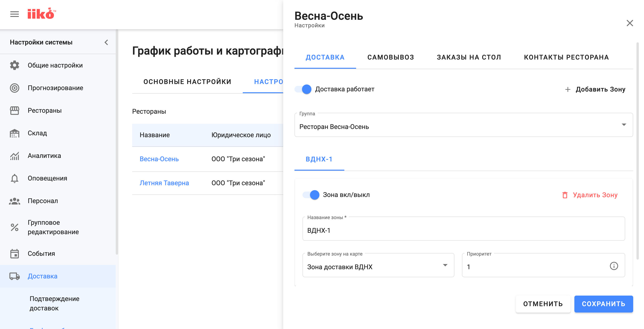644x329 pixels.
Task: Open Персонал section
Action: pos(43,201)
